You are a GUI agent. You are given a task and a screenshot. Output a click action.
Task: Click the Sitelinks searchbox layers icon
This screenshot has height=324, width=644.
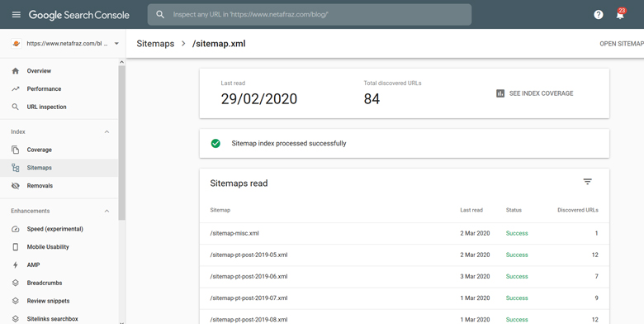tap(15, 319)
